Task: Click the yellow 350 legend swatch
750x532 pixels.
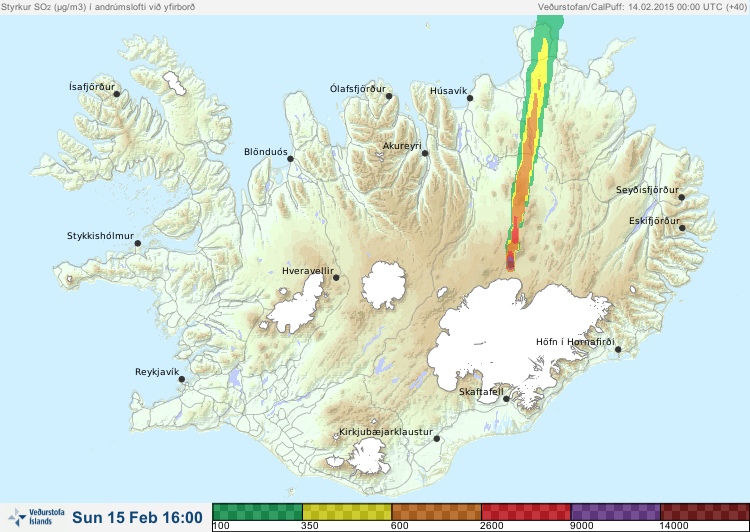Action: [347, 512]
